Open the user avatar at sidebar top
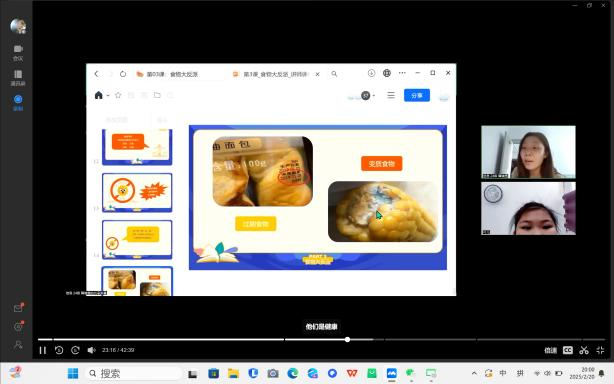The image size is (614, 384). click(18, 26)
